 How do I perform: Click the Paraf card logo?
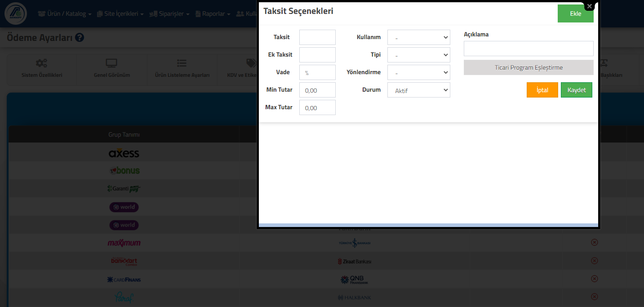[124, 298]
